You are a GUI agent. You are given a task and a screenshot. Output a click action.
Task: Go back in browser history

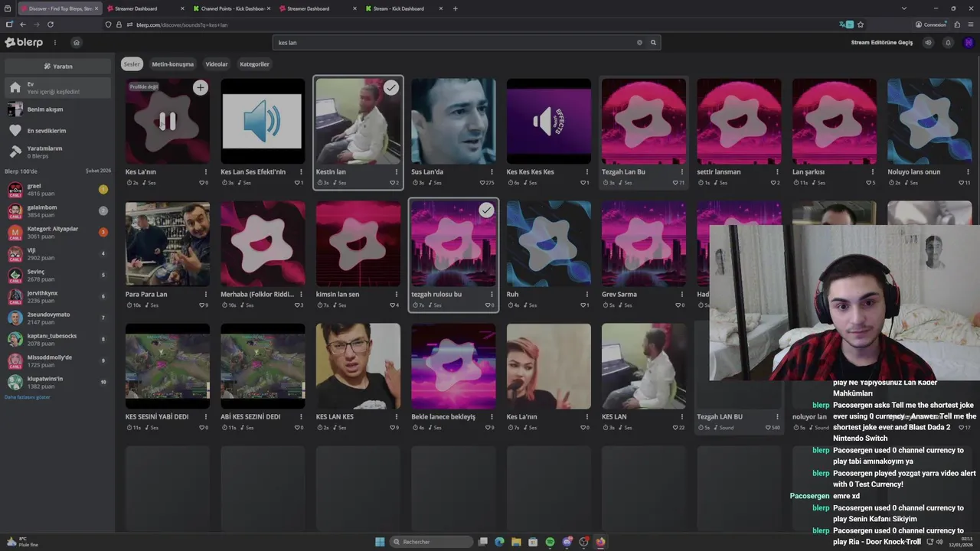tap(22, 24)
